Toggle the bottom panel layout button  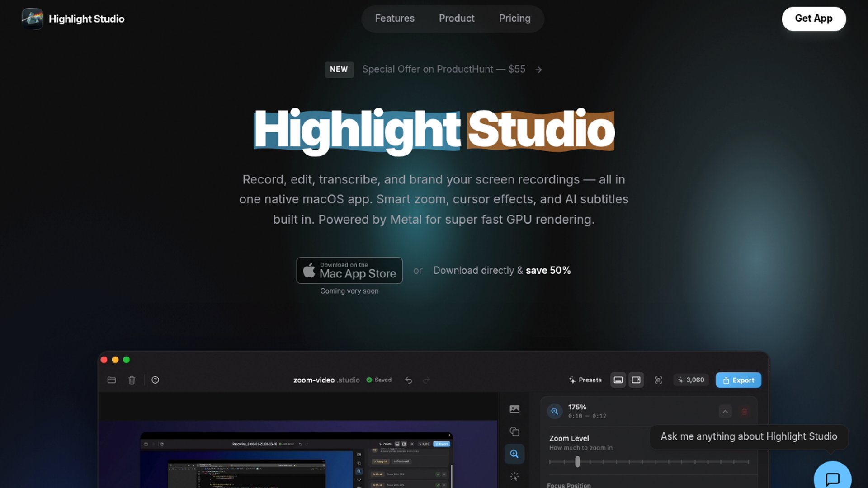(618, 380)
